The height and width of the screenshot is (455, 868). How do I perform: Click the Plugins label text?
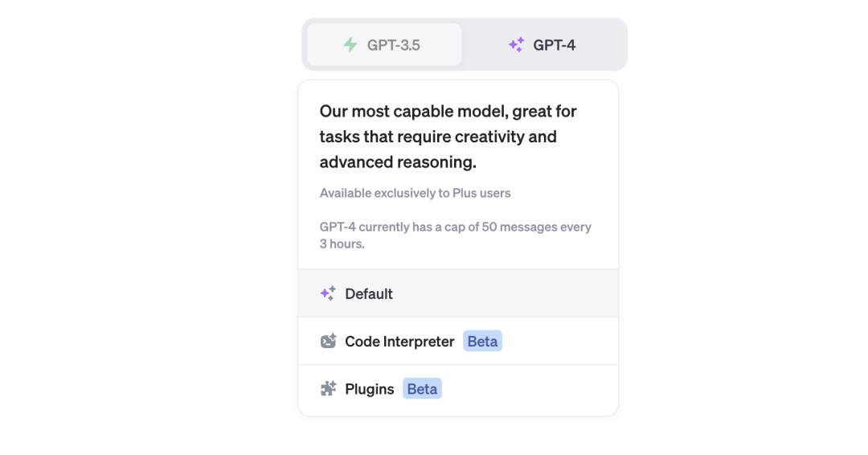pos(369,389)
